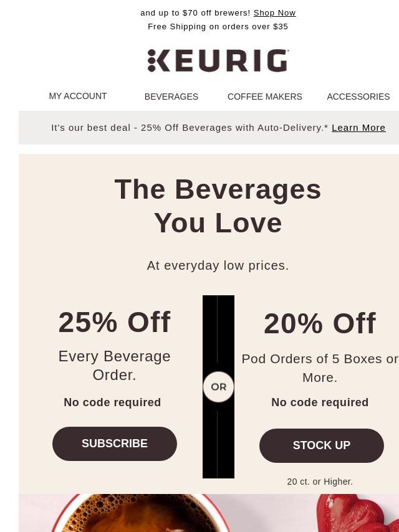Image resolution: width=399 pixels, height=532 pixels.
Task: Click the 20 ct. or Higher note
Action: tap(320, 482)
